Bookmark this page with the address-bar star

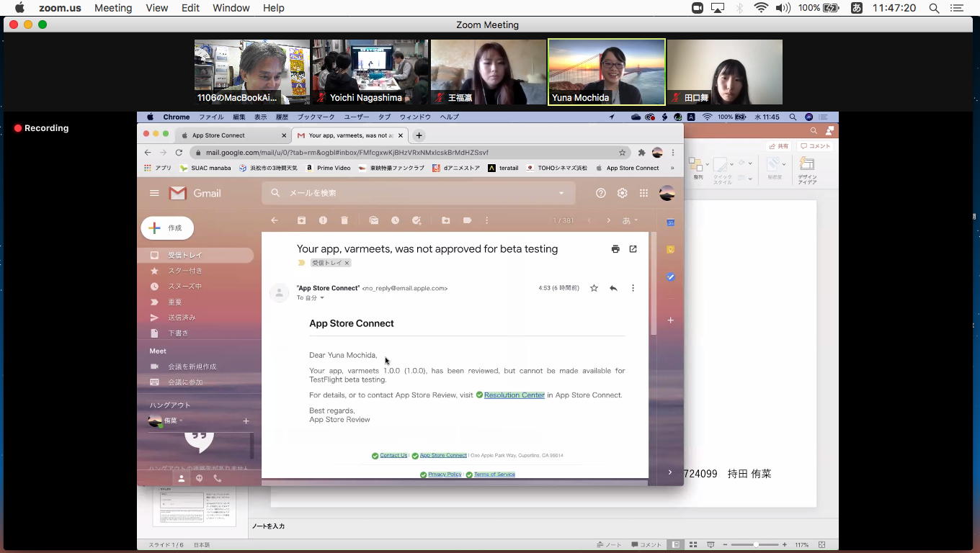[622, 153]
